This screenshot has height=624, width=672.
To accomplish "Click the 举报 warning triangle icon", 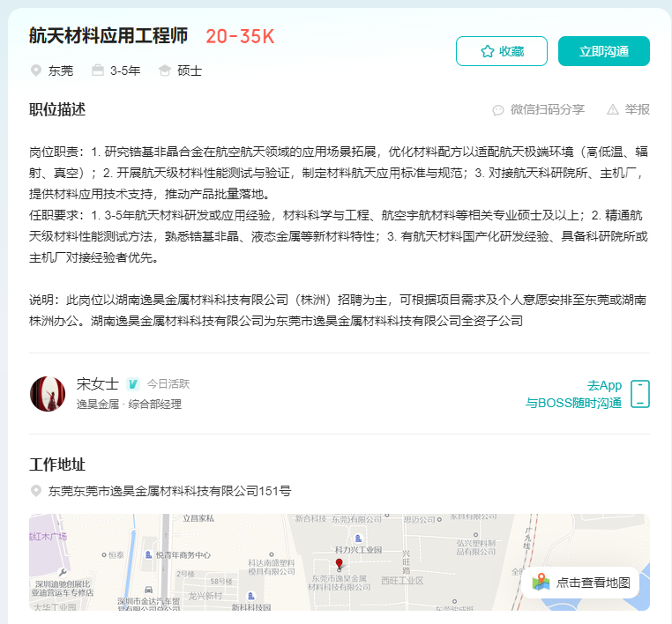I will coord(613,109).
